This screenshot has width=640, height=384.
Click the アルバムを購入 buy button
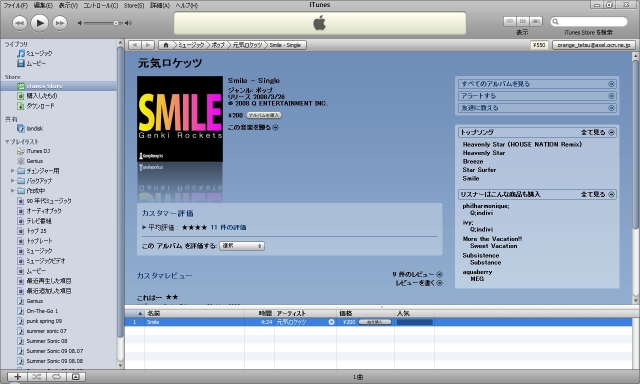click(264, 115)
